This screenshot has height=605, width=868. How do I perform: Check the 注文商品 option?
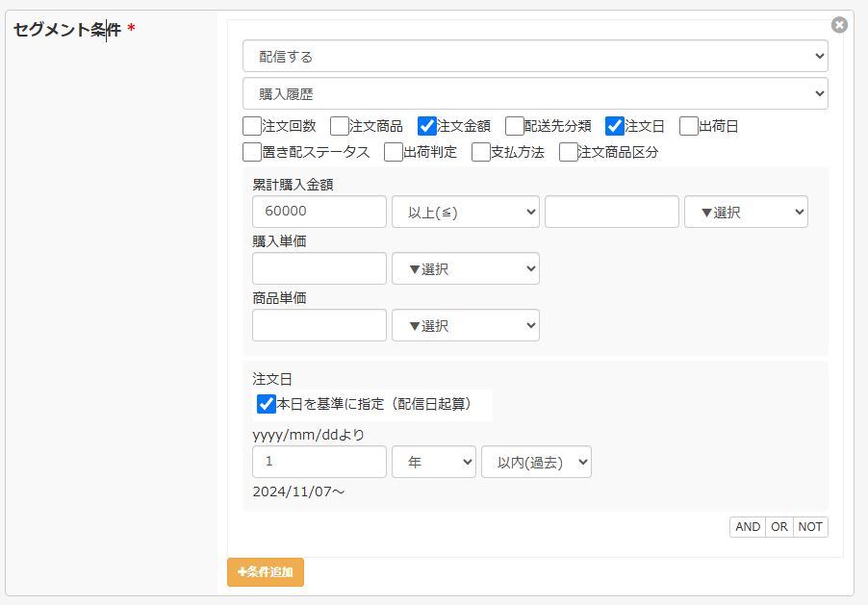340,126
